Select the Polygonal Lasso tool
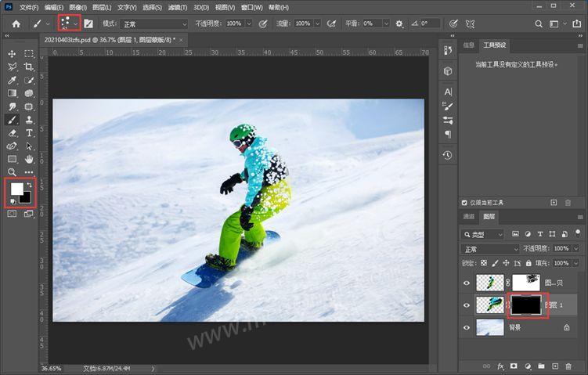This screenshot has width=588, height=375. point(12,67)
